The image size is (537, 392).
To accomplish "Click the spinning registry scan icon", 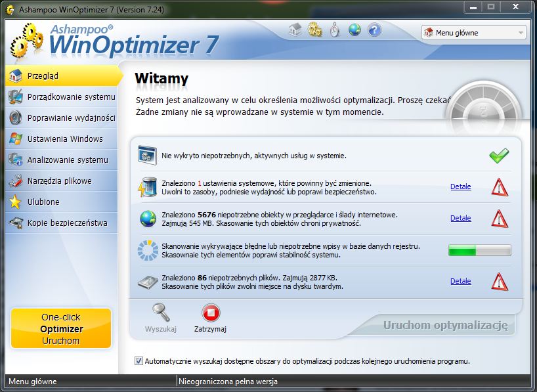I will (x=148, y=250).
